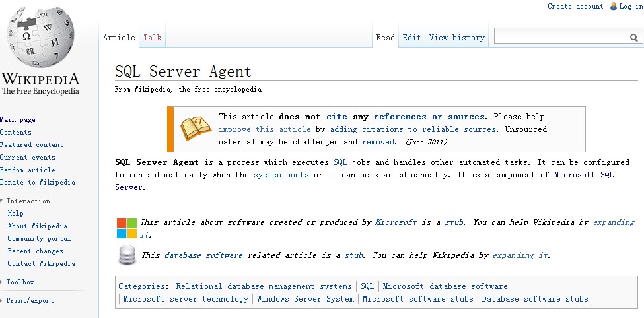The image size is (644, 318).
Task: Click the 'SQL Server Agent' page heading
Action: [x=183, y=71]
